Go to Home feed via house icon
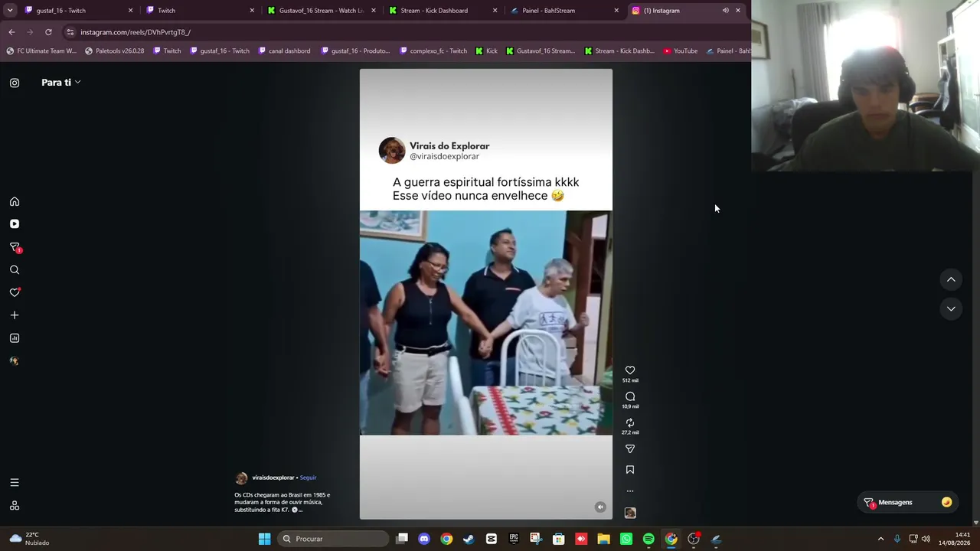The width and height of the screenshot is (980, 551). (15, 201)
